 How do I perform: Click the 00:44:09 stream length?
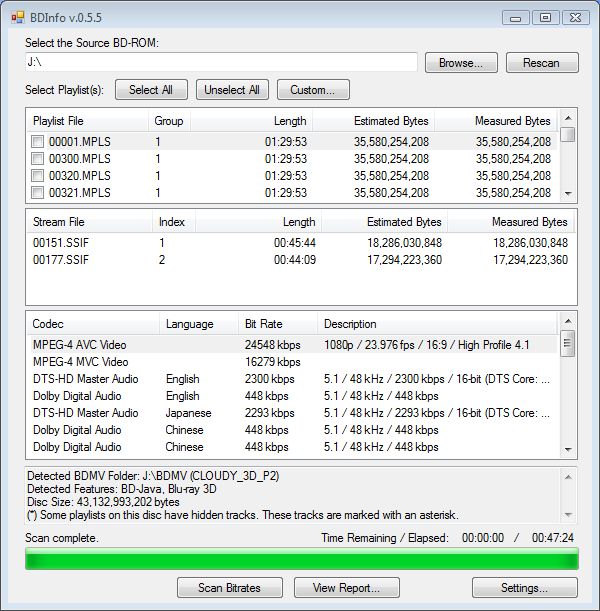coord(295,260)
